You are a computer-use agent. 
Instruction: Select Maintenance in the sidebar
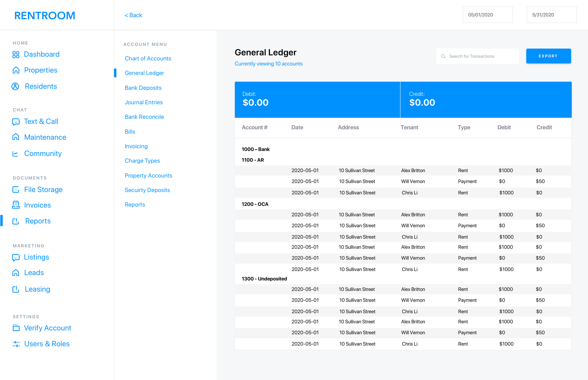pos(45,137)
